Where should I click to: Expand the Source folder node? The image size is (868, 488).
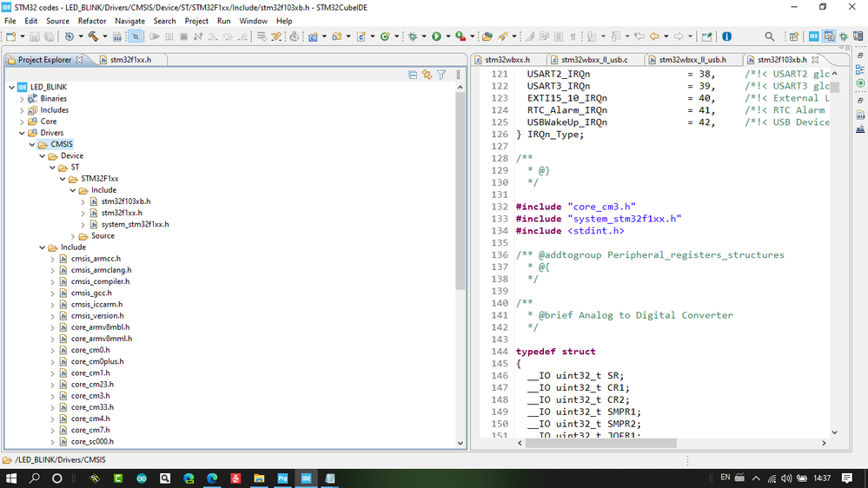73,235
